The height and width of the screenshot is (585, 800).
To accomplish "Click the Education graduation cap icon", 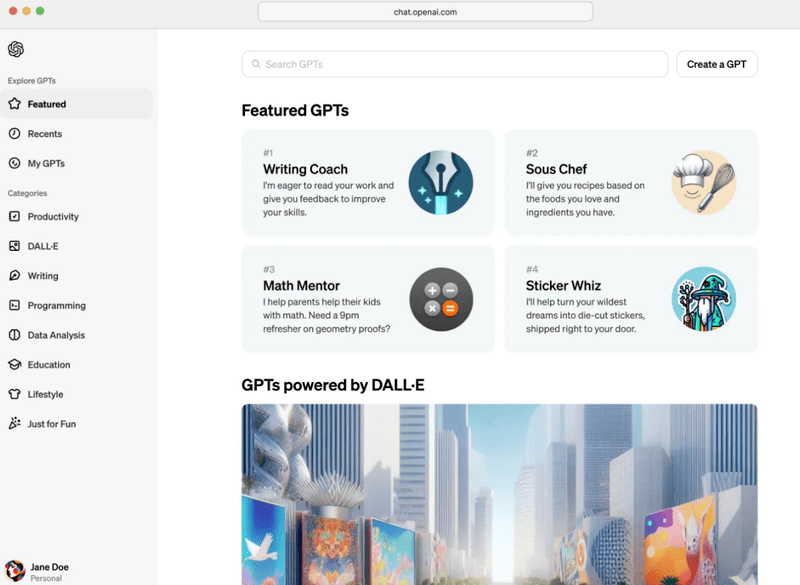I will [x=15, y=365].
